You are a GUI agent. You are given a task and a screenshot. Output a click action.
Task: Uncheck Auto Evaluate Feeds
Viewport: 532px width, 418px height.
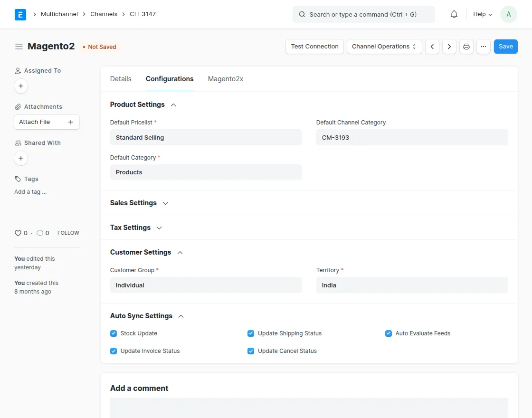pos(388,333)
